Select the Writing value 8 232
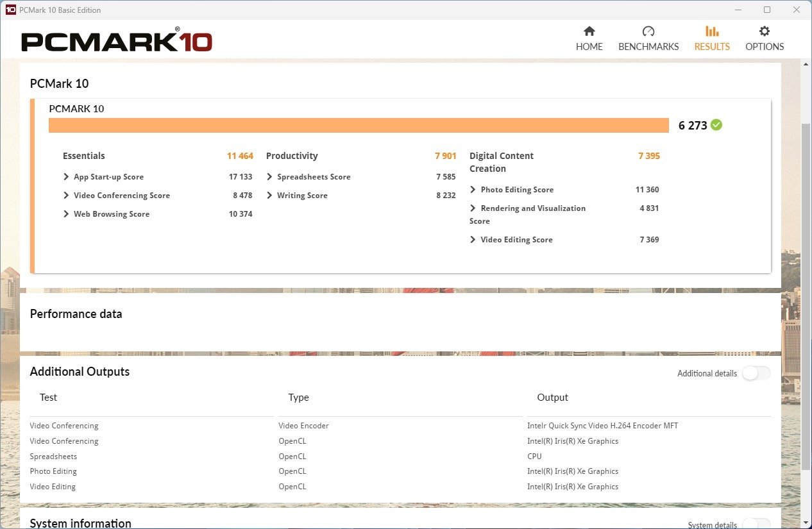This screenshot has width=812, height=529. click(x=446, y=196)
